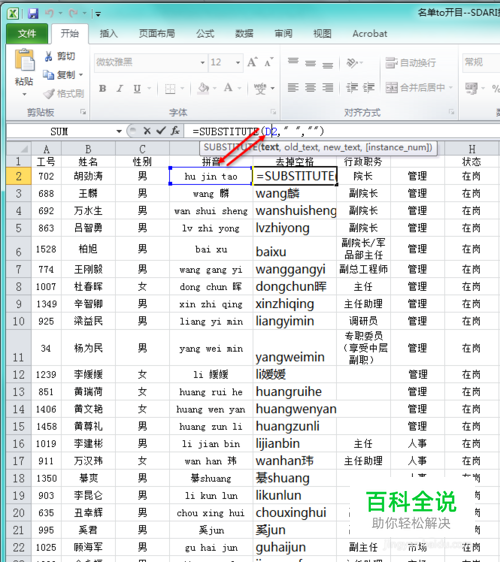The width and height of the screenshot is (500, 562).
Task: Select column B header
Action: pos(88,149)
